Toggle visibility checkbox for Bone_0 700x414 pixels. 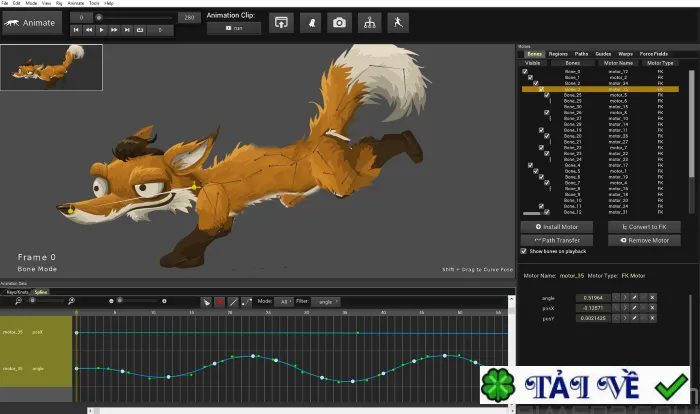click(525, 71)
